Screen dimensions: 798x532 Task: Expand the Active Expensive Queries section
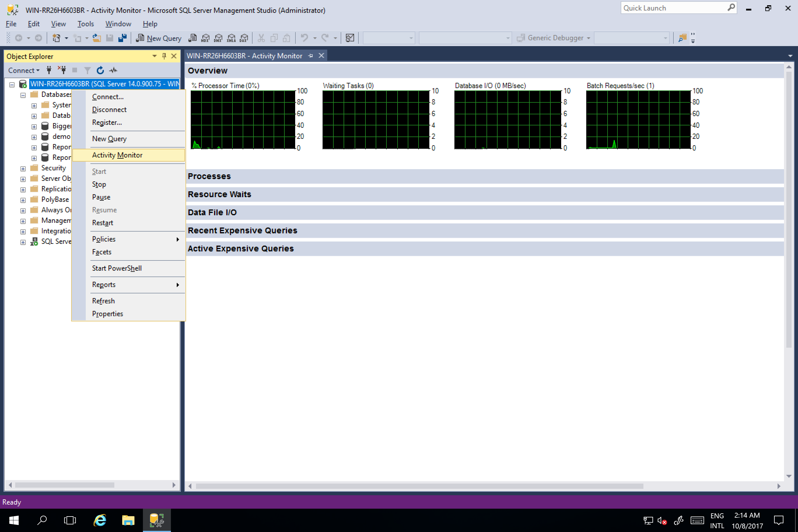pyautogui.click(x=485, y=249)
